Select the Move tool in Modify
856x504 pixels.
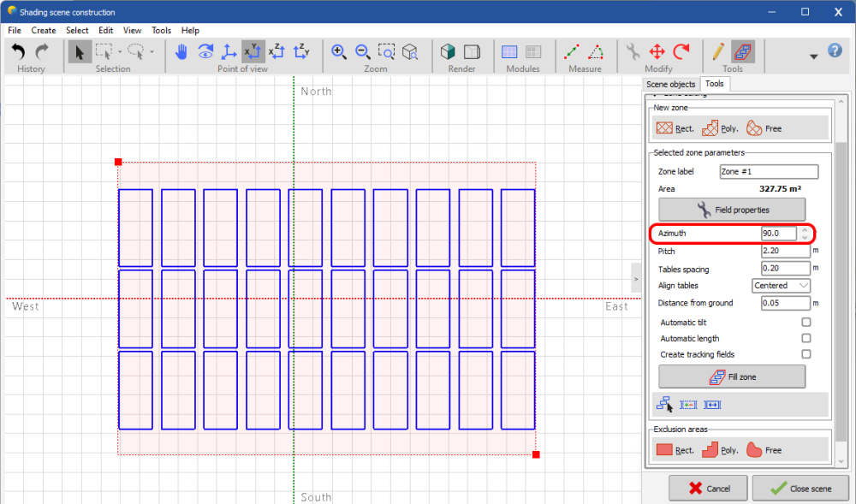657,52
